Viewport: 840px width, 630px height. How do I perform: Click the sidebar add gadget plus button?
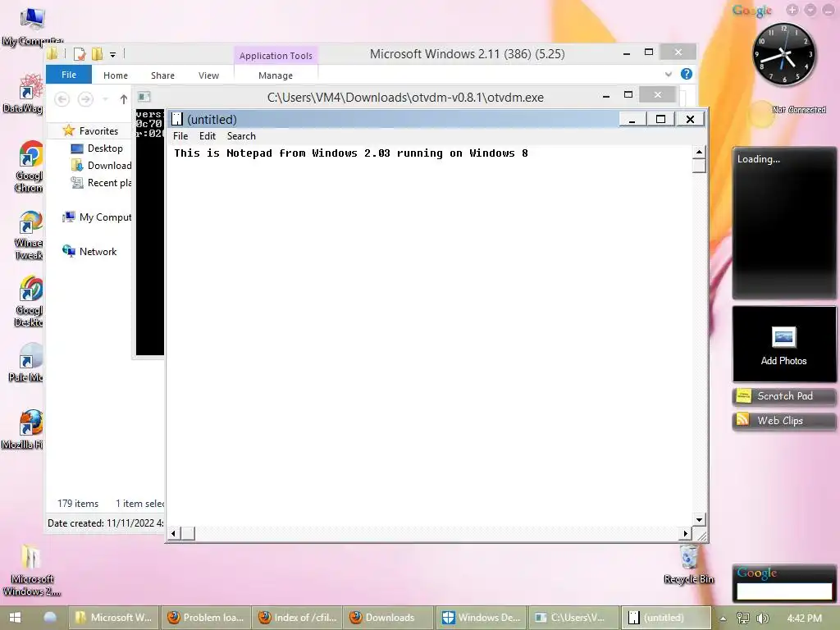coord(792,10)
